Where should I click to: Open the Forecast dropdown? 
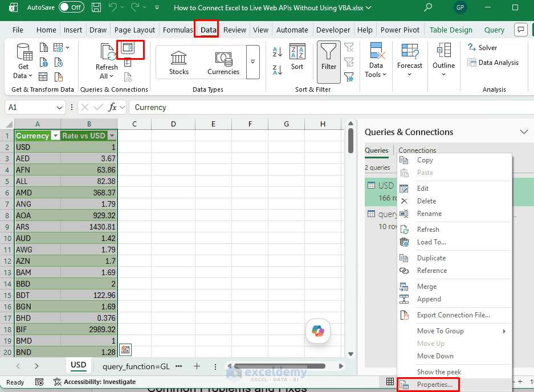(x=409, y=60)
